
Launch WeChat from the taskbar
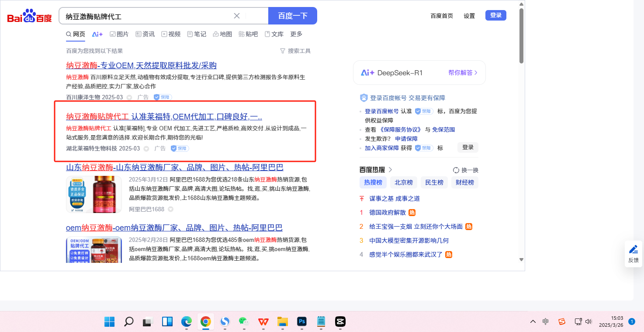pyautogui.click(x=244, y=322)
